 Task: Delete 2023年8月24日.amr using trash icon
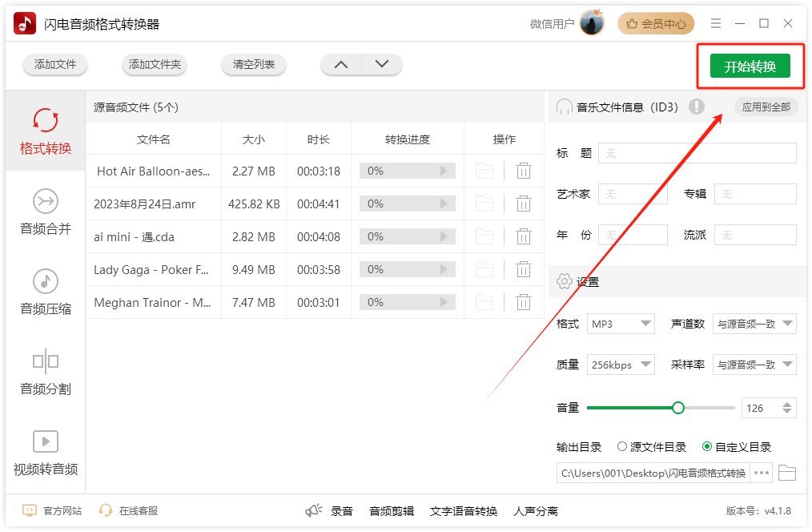pos(524,204)
